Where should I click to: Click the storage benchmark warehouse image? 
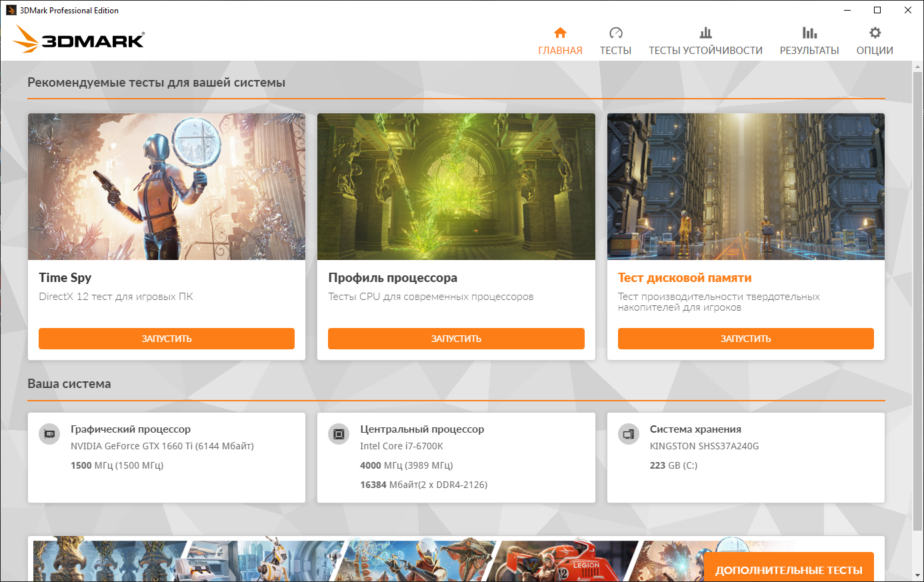pos(745,187)
